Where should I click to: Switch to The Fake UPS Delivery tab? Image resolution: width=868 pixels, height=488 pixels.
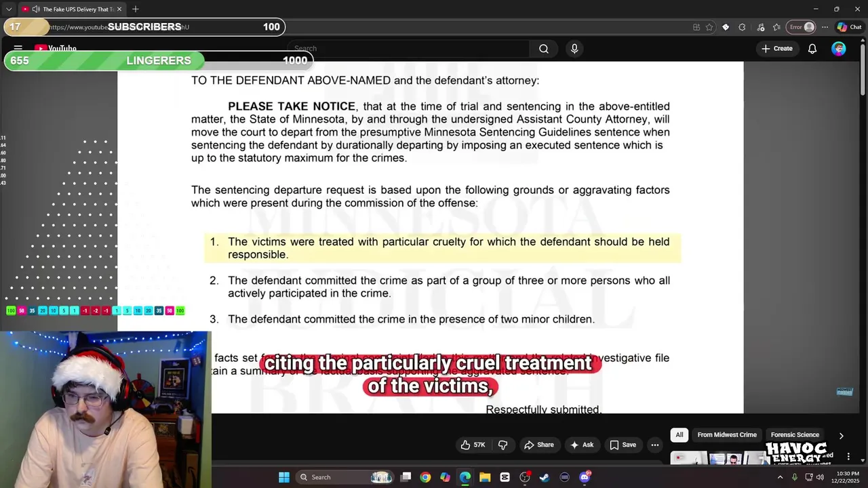(x=72, y=9)
